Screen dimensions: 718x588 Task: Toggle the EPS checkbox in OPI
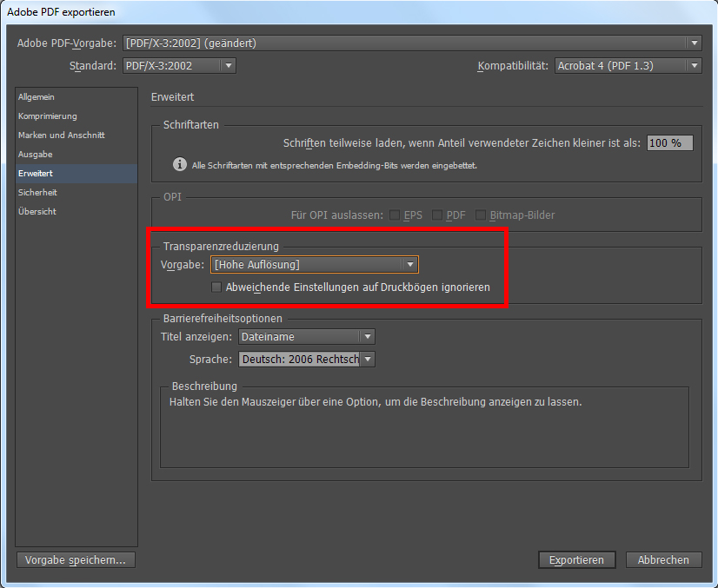tap(395, 215)
